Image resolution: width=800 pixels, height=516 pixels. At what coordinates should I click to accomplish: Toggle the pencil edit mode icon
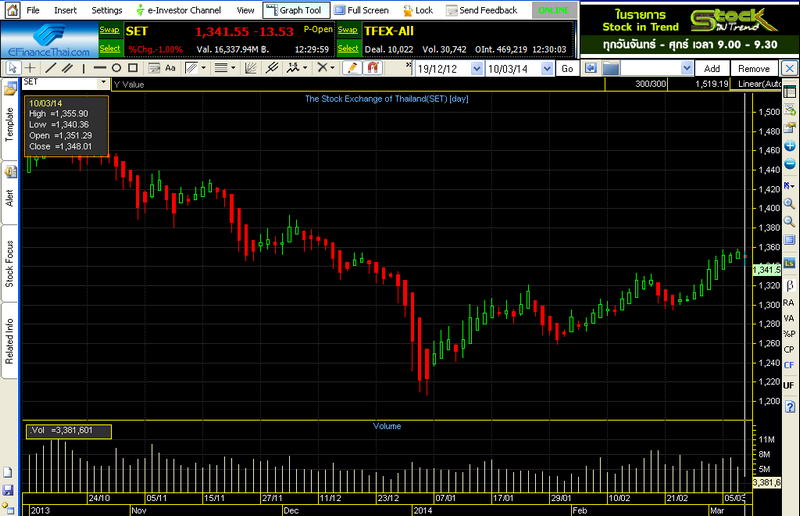(x=352, y=68)
